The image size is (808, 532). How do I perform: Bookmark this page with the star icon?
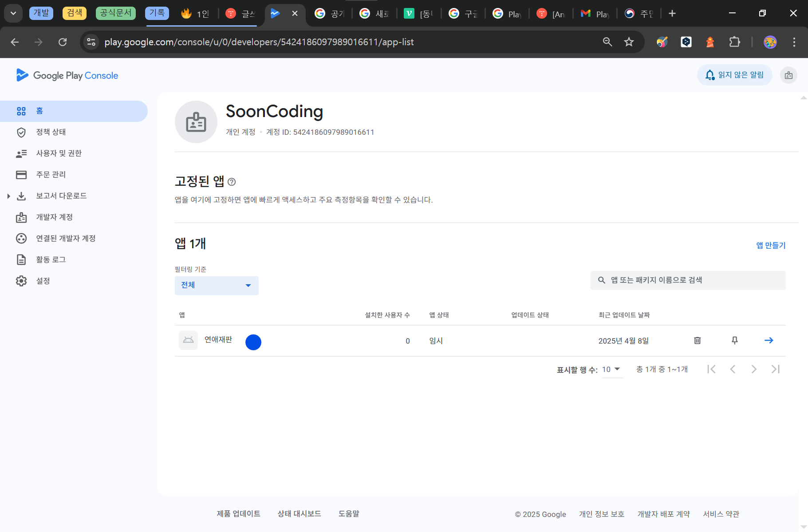click(x=629, y=42)
